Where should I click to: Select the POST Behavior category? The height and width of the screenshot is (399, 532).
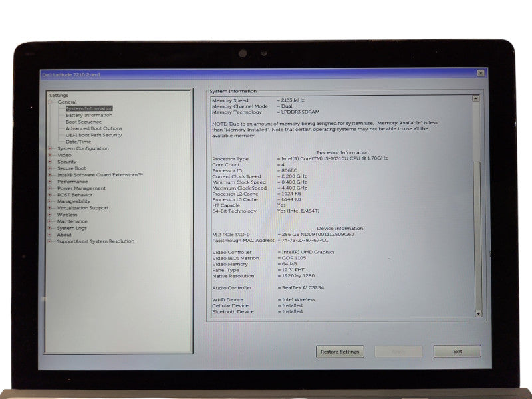74,195
